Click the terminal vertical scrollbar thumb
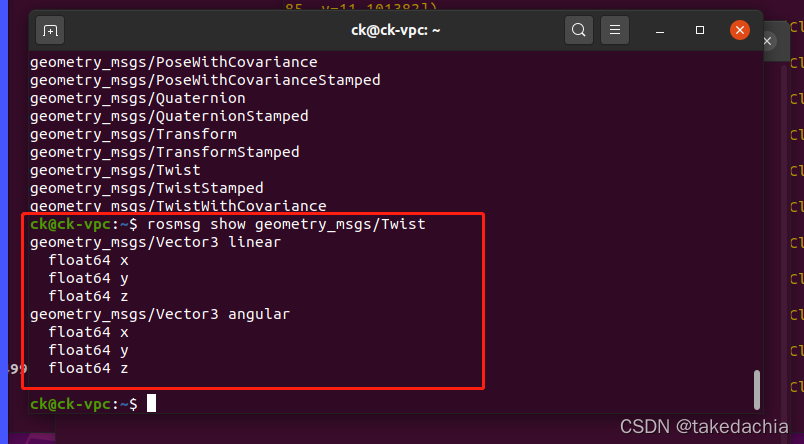The height and width of the screenshot is (444, 804). tap(757, 387)
